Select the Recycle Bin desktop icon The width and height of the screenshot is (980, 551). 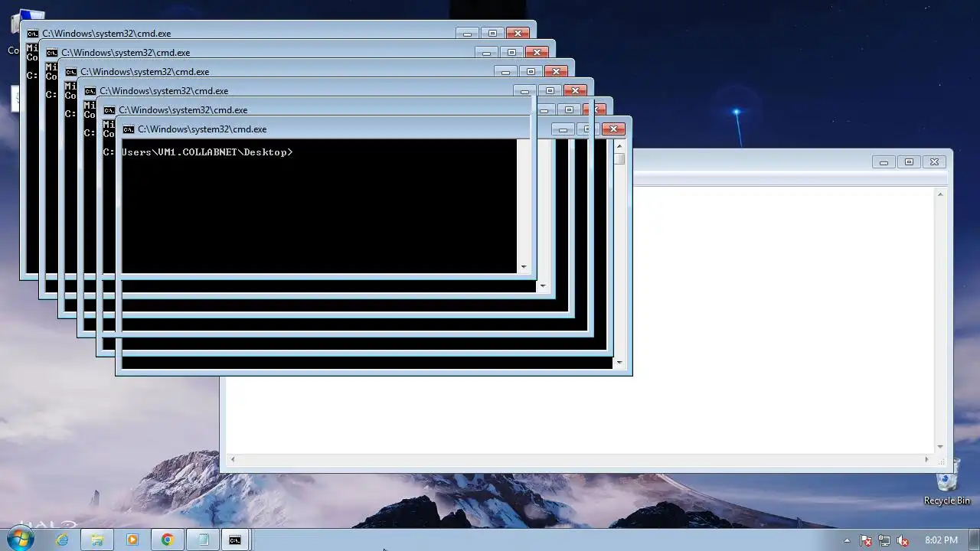(x=947, y=484)
